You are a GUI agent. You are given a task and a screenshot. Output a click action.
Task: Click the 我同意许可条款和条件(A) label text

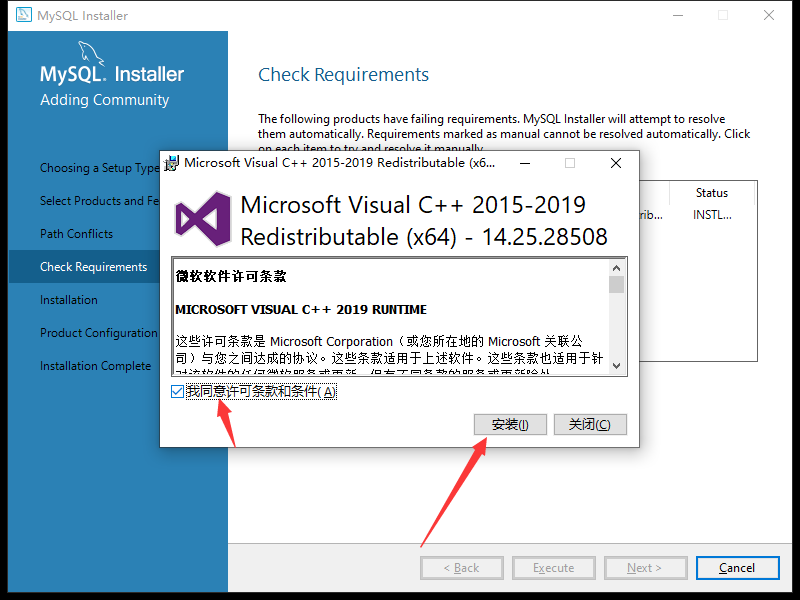[261, 391]
